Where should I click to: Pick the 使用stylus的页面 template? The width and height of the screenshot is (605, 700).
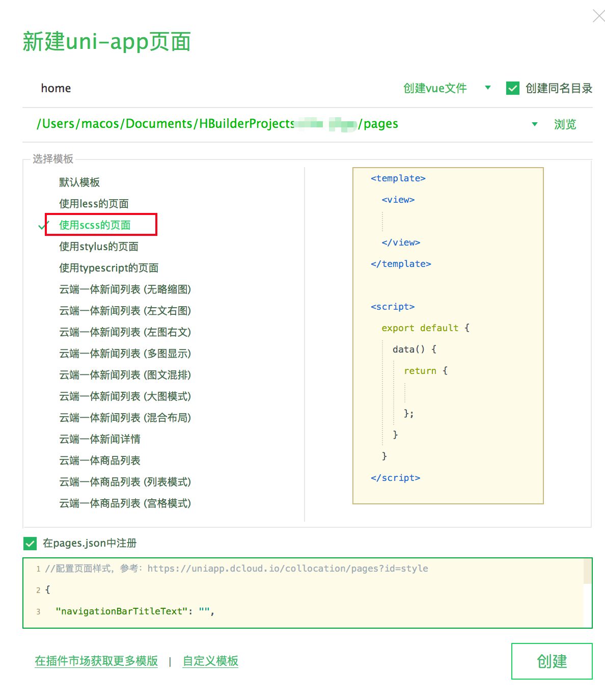pyautogui.click(x=99, y=247)
